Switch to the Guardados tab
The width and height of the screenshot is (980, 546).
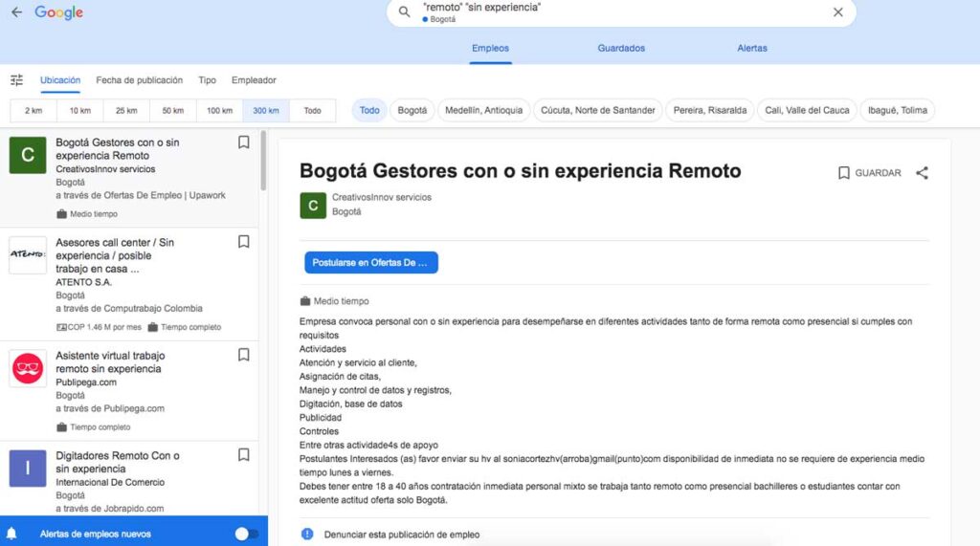tap(621, 48)
